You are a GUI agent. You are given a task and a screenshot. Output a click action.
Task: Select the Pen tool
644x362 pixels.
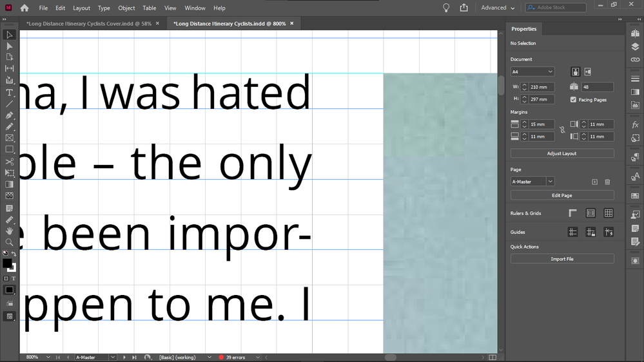(9, 115)
